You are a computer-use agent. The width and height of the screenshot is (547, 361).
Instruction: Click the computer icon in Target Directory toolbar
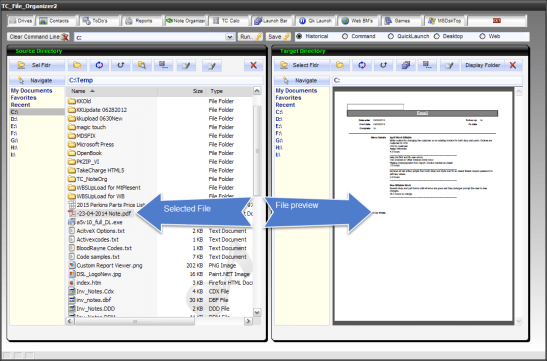pos(427,65)
